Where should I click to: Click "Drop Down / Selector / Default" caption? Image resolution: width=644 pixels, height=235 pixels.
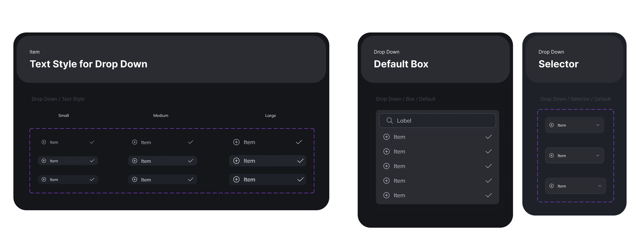[575, 99]
